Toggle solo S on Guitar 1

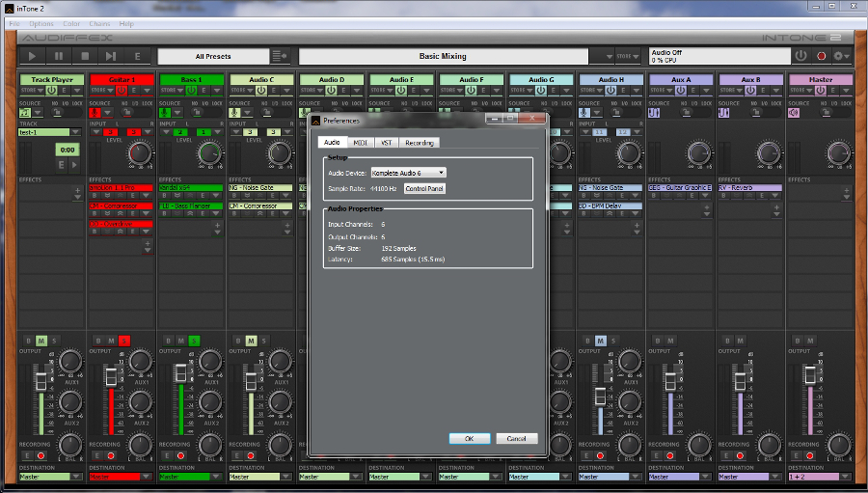tap(123, 341)
